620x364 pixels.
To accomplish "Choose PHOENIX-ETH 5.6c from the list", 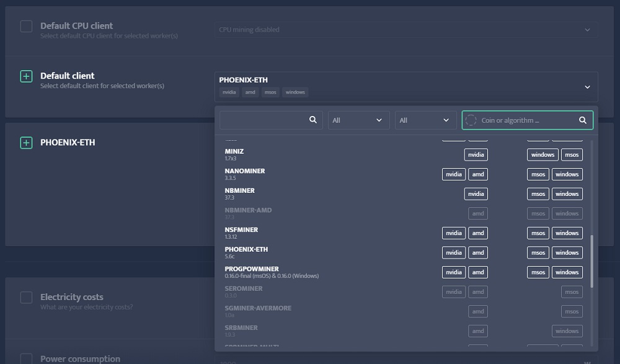I will (404, 253).
